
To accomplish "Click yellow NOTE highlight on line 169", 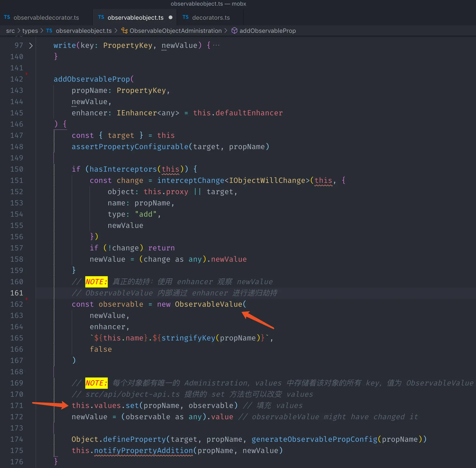I will (x=96, y=383).
